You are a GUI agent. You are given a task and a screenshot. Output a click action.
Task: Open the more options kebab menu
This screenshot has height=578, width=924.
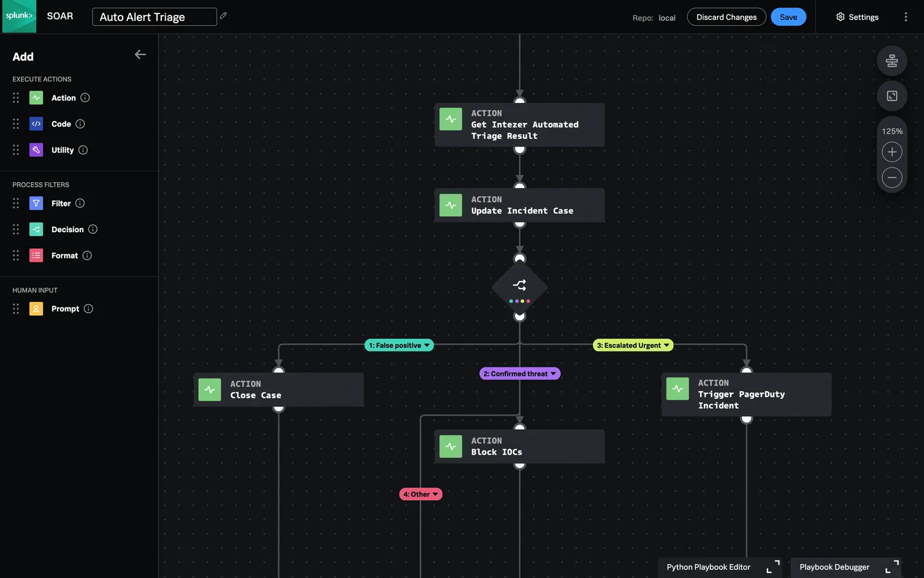pos(906,17)
